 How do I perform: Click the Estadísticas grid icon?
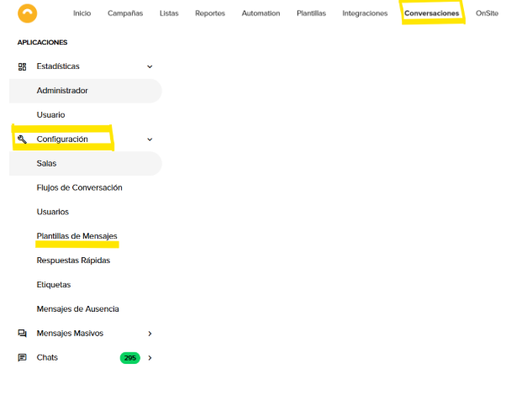coord(22,66)
